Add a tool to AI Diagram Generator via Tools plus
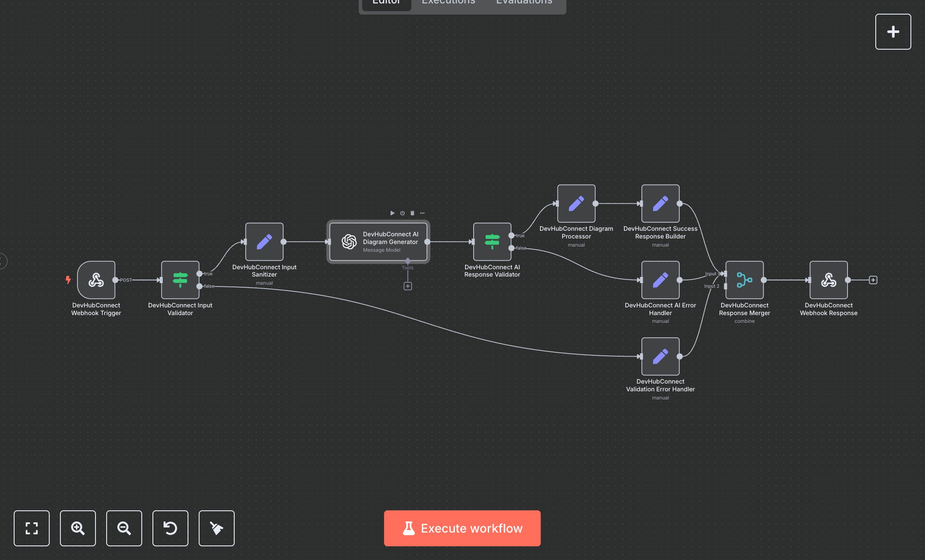Viewport: 925px width, 560px height. point(407,286)
